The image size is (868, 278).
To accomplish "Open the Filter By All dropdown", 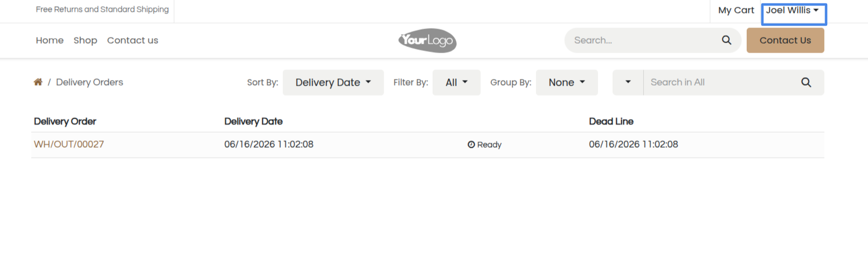I will (457, 82).
